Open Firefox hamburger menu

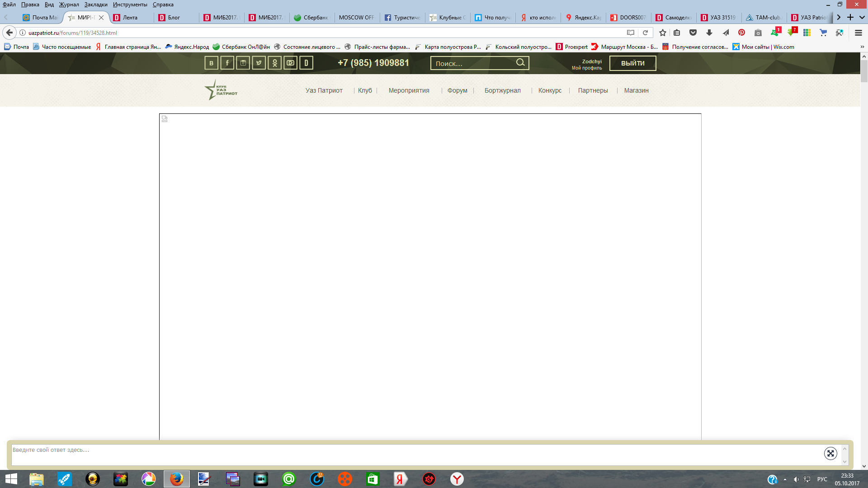858,33
